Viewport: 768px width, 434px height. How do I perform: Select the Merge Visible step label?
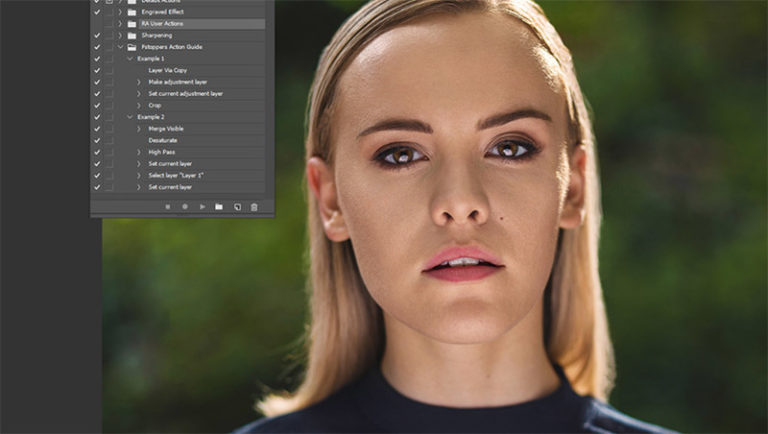[x=166, y=129]
